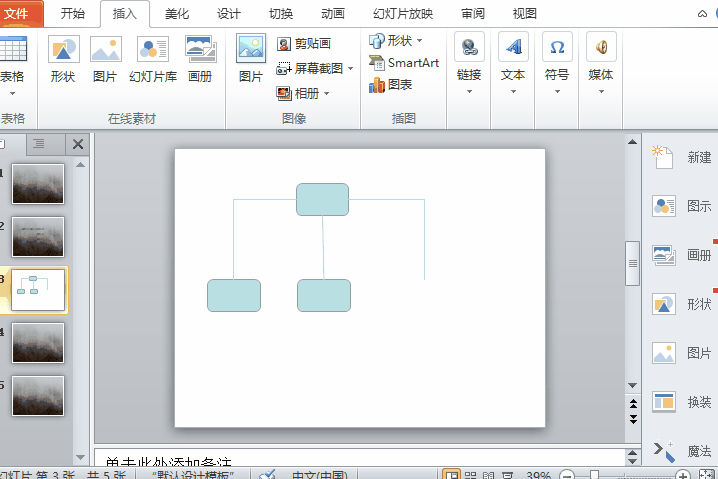
Task: Open the 视图 tab
Action: click(525, 14)
